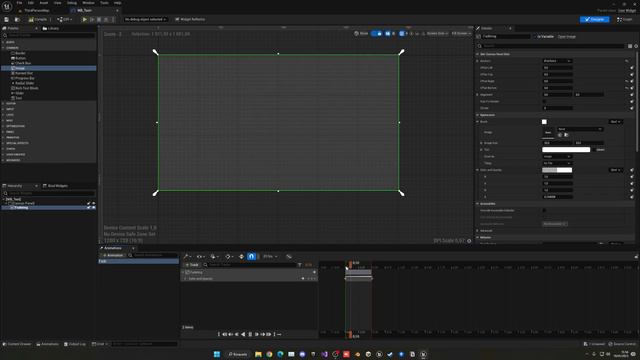
Task: Click the Color and Opacity swatch
Action: 557,170
